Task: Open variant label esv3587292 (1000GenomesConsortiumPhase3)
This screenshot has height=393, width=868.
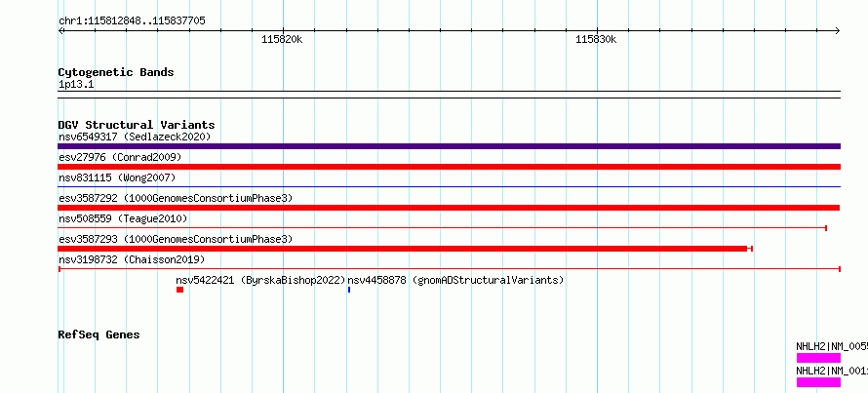Action: pos(176,198)
